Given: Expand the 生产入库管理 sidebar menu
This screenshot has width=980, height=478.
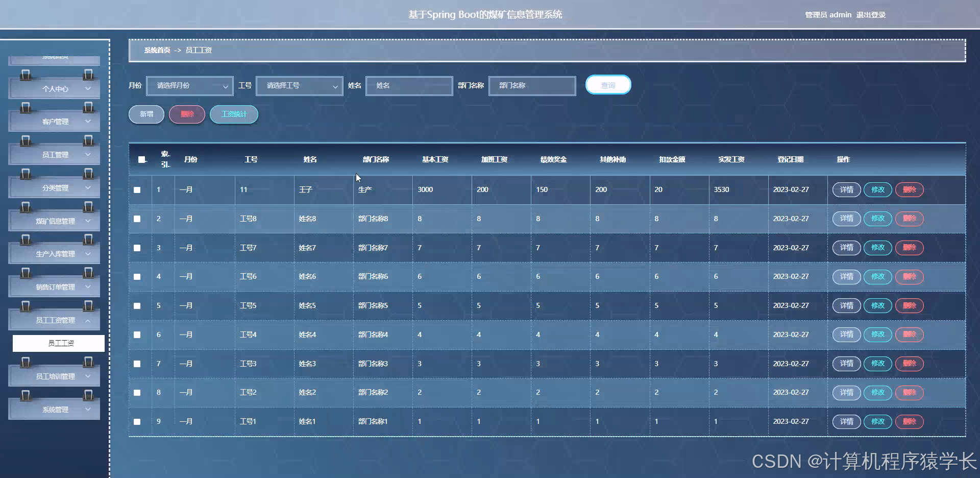Looking at the screenshot, I should click(54, 254).
